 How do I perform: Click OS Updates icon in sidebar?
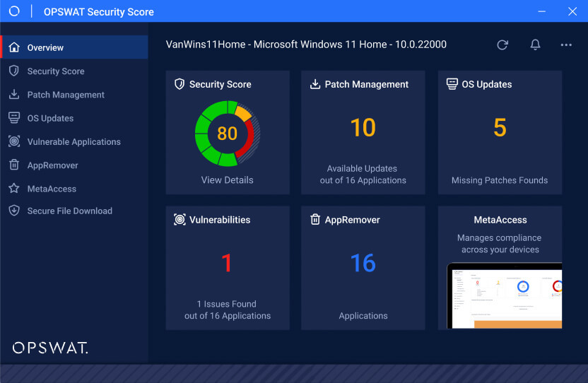pos(13,118)
